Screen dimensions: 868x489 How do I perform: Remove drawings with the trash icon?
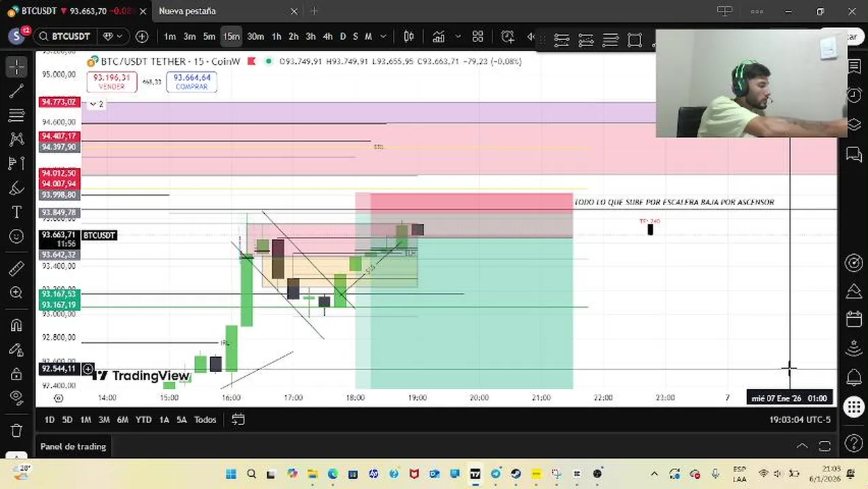[x=17, y=431]
